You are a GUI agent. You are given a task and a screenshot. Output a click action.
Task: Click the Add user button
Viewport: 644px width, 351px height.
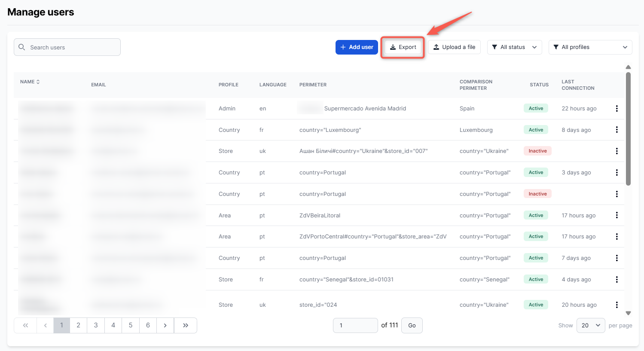[x=357, y=47]
